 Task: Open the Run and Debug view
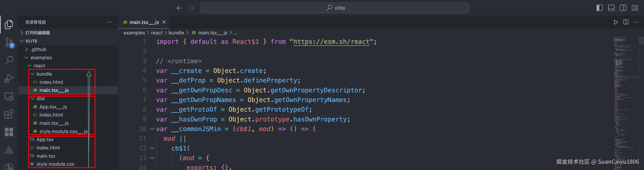coord(9,78)
